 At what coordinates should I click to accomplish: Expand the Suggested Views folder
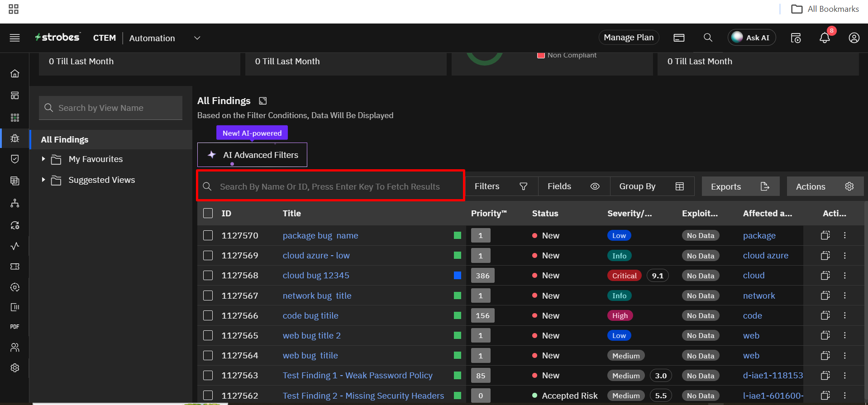[43, 180]
